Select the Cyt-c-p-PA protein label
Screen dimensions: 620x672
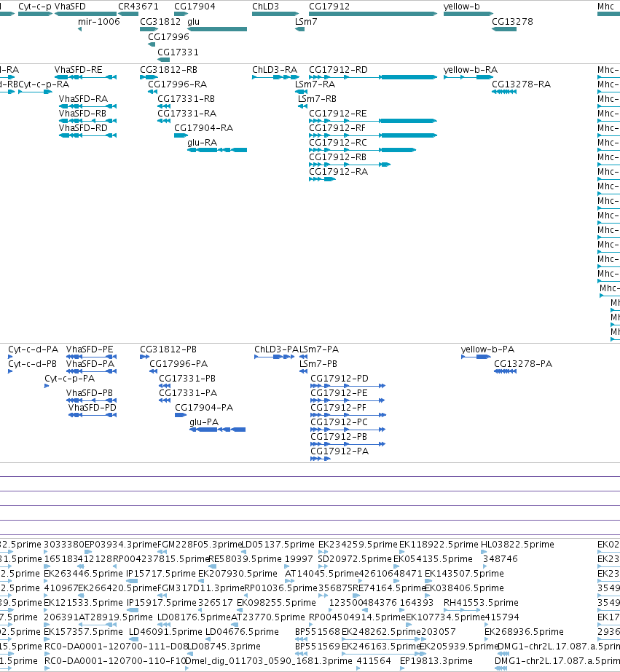point(69,379)
